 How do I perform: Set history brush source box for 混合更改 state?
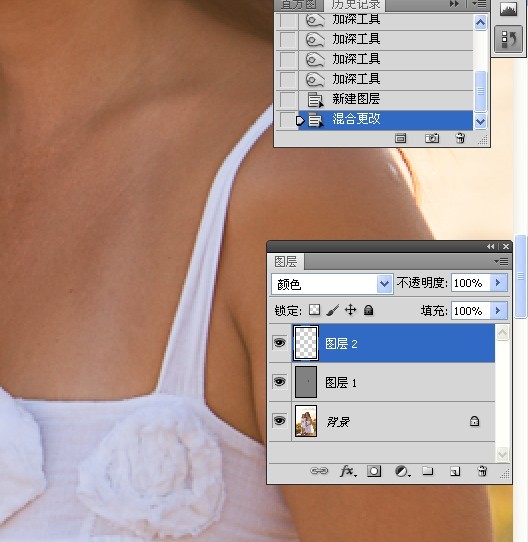coord(288,120)
